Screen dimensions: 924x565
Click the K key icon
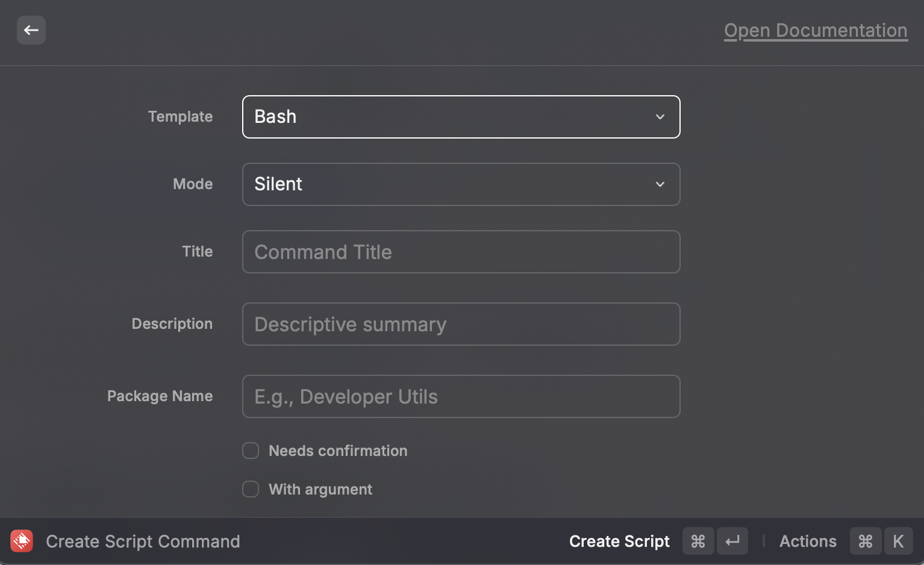898,541
